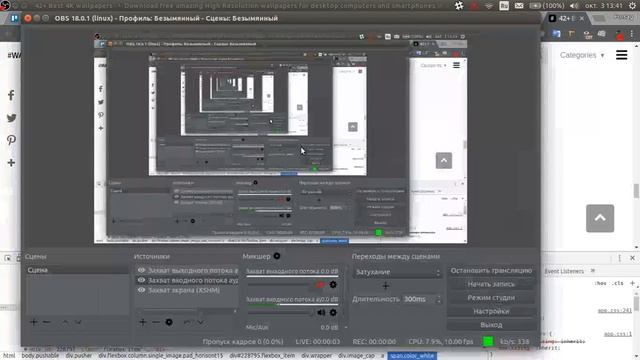The height and width of the screenshot is (360, 640).
Task: Add a new scene with the plus icon
Action: [x=33, y=322]
